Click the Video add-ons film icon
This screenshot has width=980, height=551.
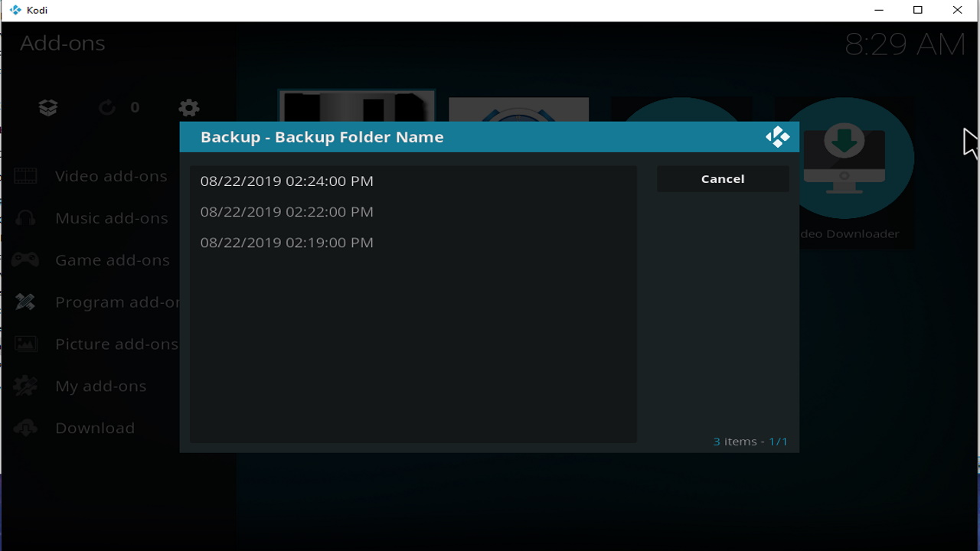(25, 177)
